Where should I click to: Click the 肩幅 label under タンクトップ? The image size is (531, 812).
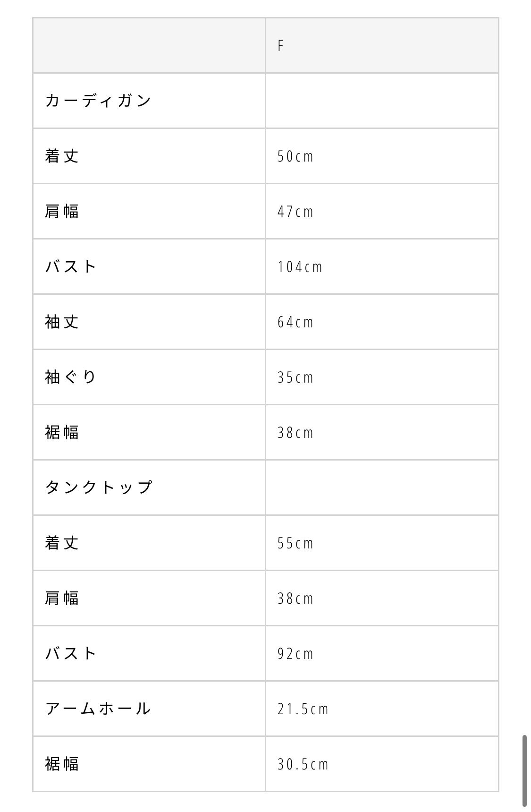point(62,598)
